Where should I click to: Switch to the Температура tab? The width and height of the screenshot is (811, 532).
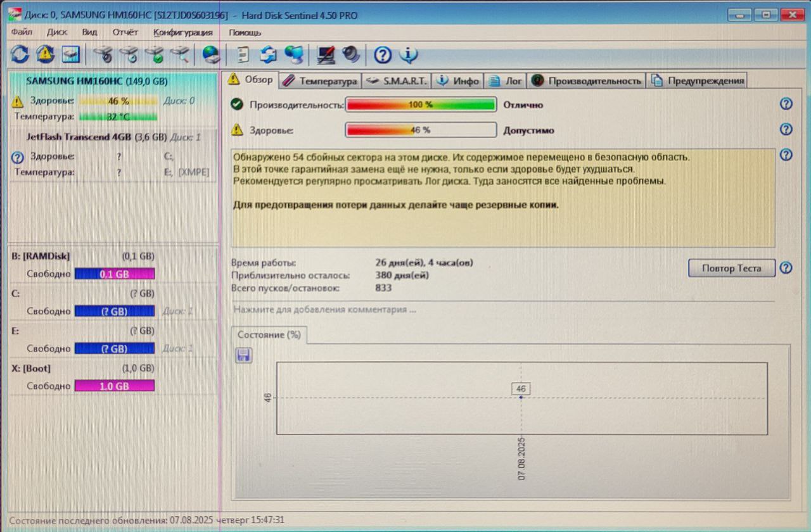click(321, 80)
